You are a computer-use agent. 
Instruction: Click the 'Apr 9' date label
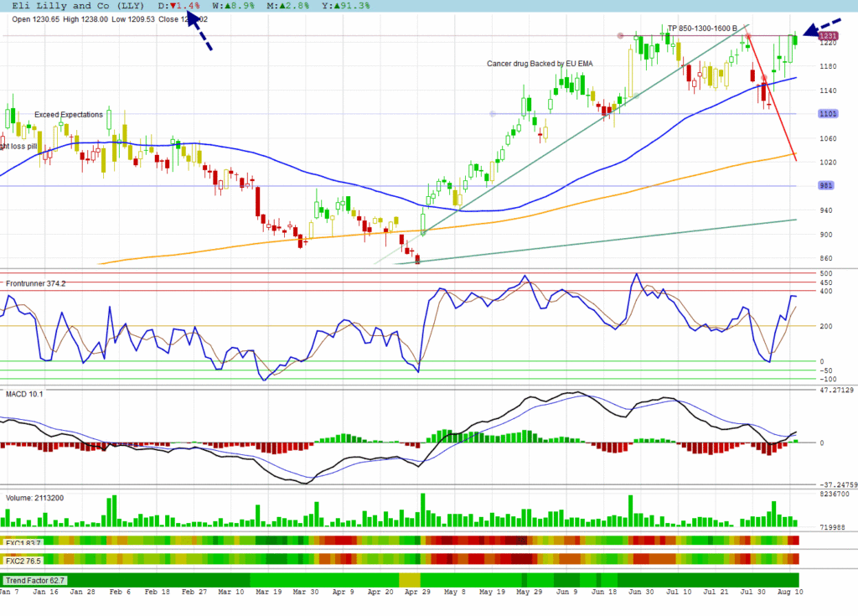coord(343,592)
